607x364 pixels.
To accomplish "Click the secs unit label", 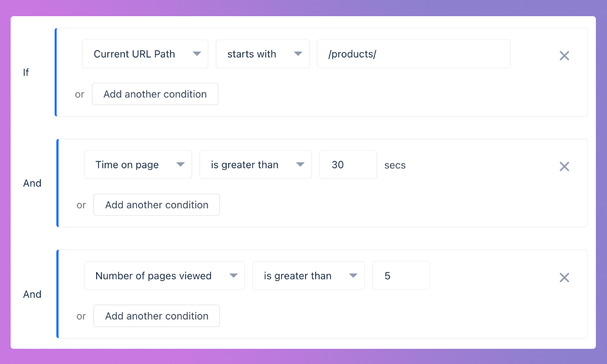I will (395, 165).
